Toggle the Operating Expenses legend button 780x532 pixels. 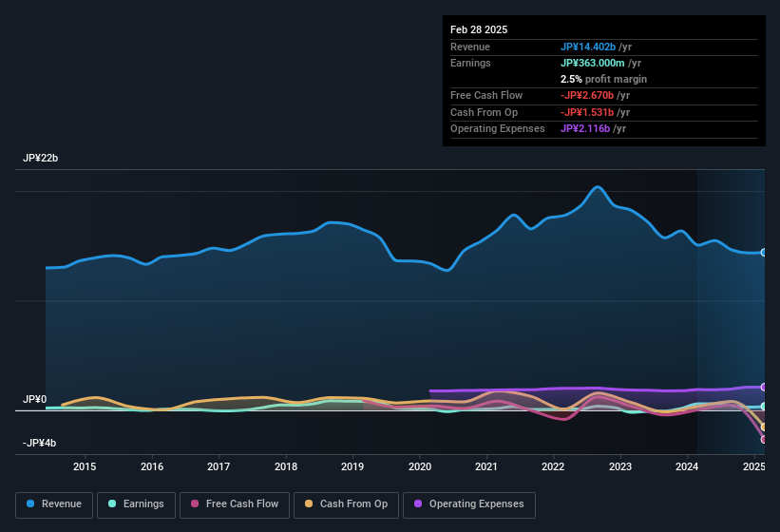coord(469,504)
